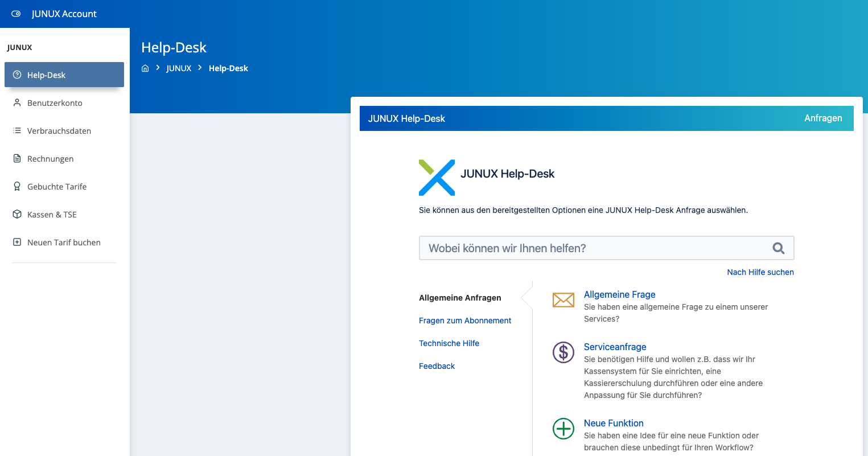Click the award ribbon icon next to Gebuchte Tarife

(x=17, y=186)
